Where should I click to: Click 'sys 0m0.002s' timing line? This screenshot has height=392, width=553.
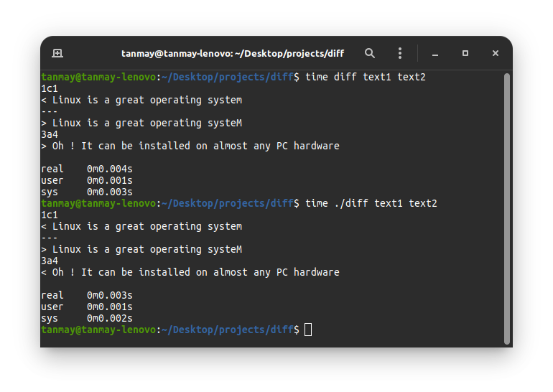[x=87, y=318]
